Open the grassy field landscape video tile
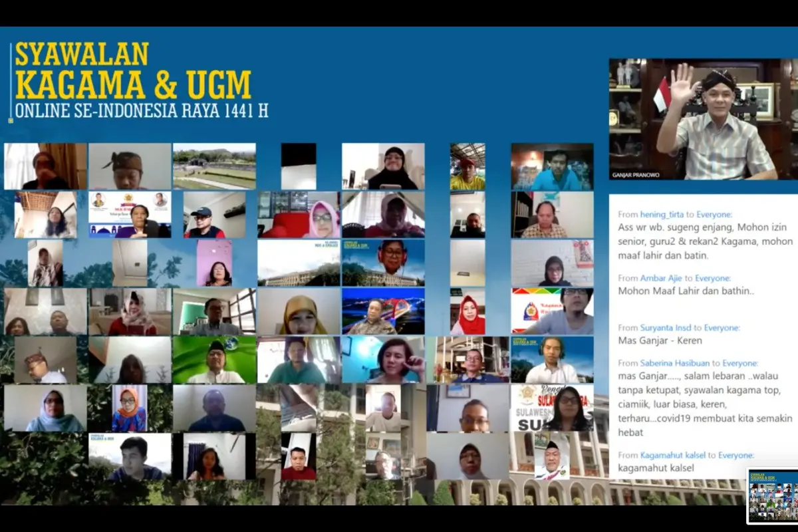The width and height of the screenshot is (798, 532). [214, 166]
